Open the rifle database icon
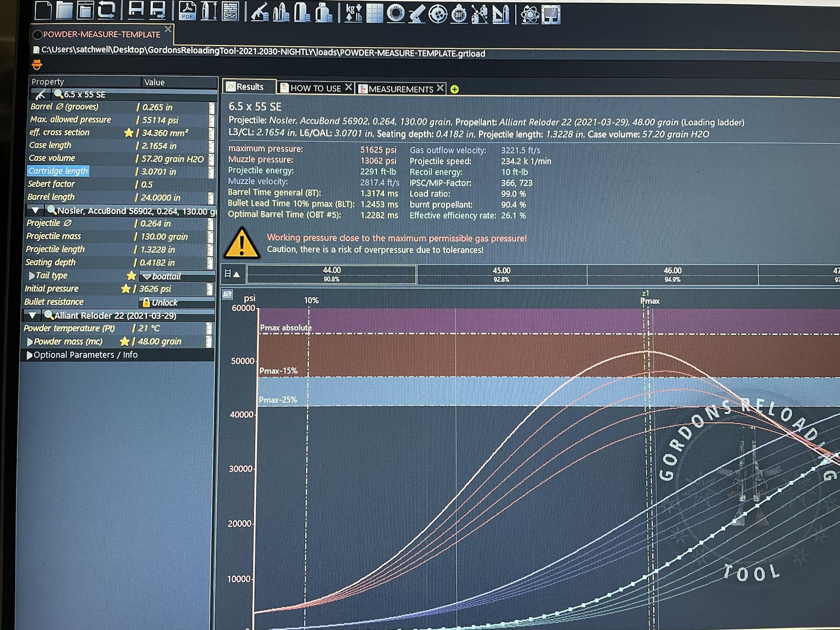The image size is (840, 630). coord(260,12)
